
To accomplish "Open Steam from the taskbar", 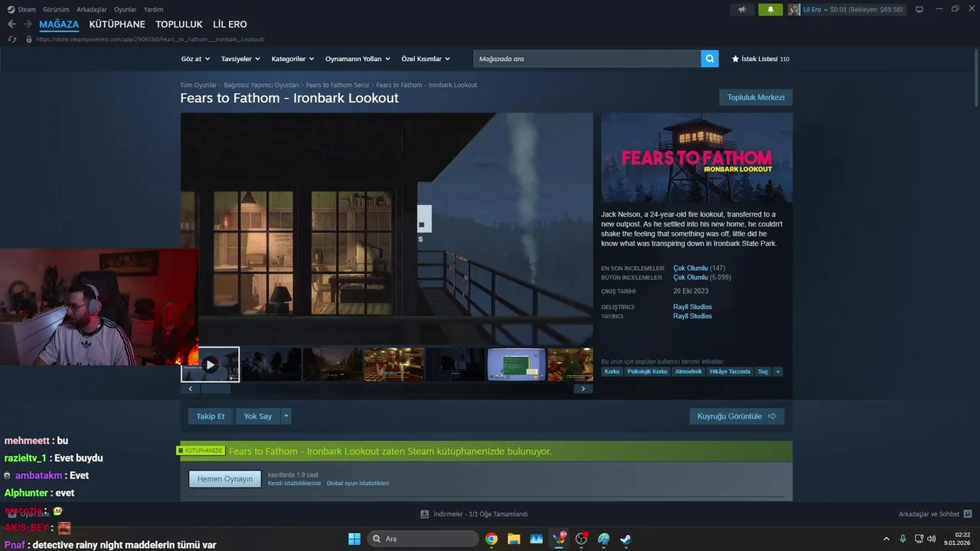I will [x=626, y=539].
